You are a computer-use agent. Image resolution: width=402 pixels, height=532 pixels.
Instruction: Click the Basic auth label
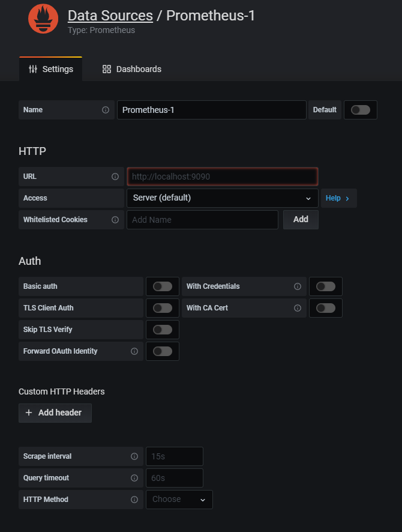(40, 286)
